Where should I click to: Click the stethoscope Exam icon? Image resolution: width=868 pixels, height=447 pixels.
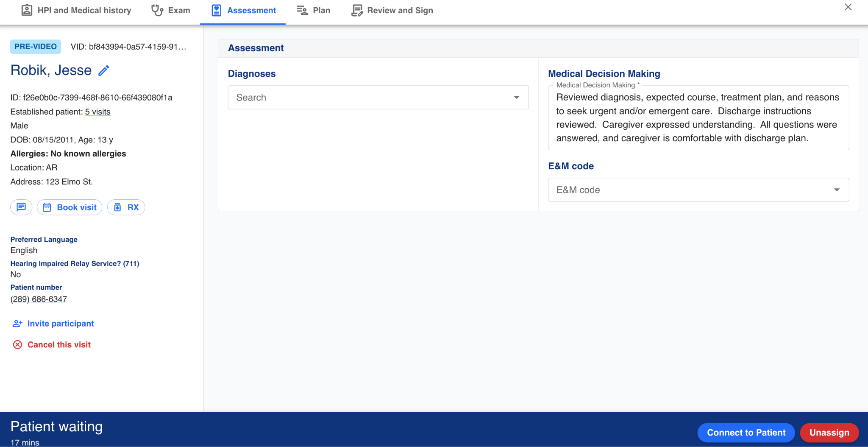point(157,10)
